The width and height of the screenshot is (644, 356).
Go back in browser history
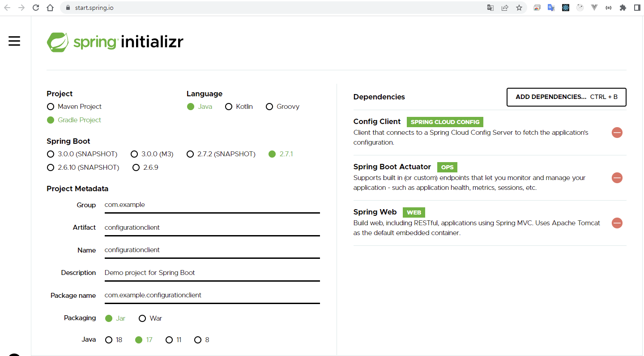[7, 8]
